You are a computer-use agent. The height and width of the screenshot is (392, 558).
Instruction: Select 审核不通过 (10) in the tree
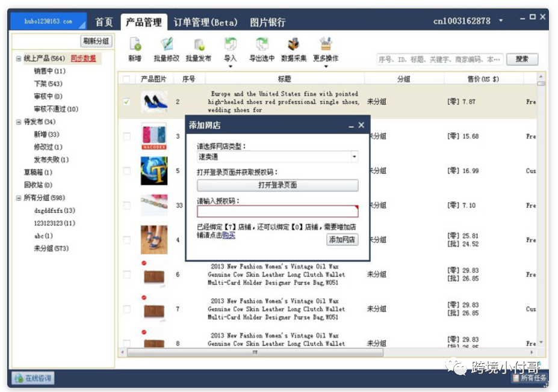click(56, 109)
